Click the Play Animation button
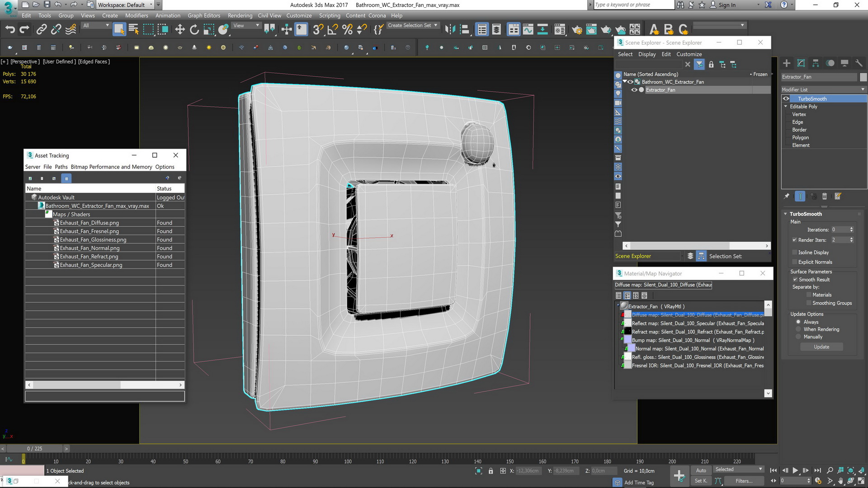Screen dimensions: 868x488 click(795, 470)
